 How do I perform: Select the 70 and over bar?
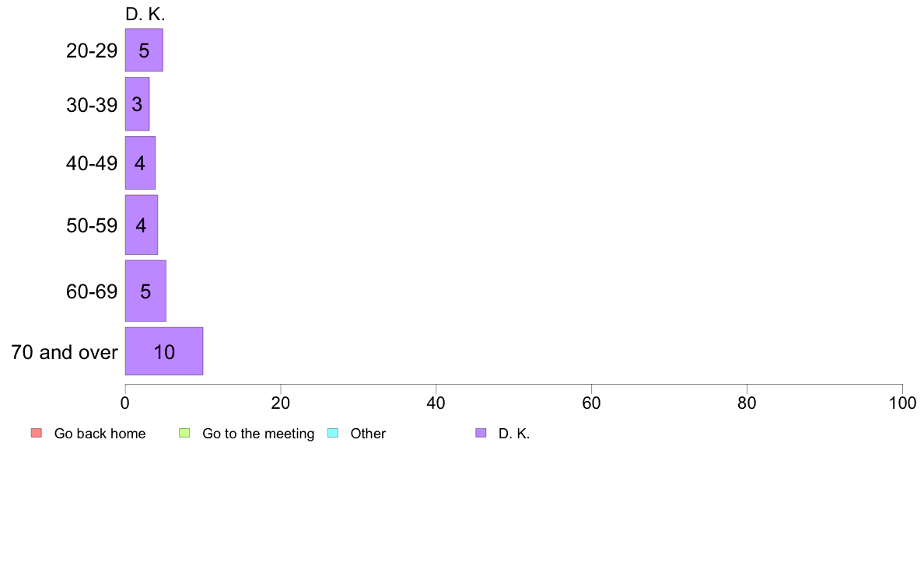point(164,352)
